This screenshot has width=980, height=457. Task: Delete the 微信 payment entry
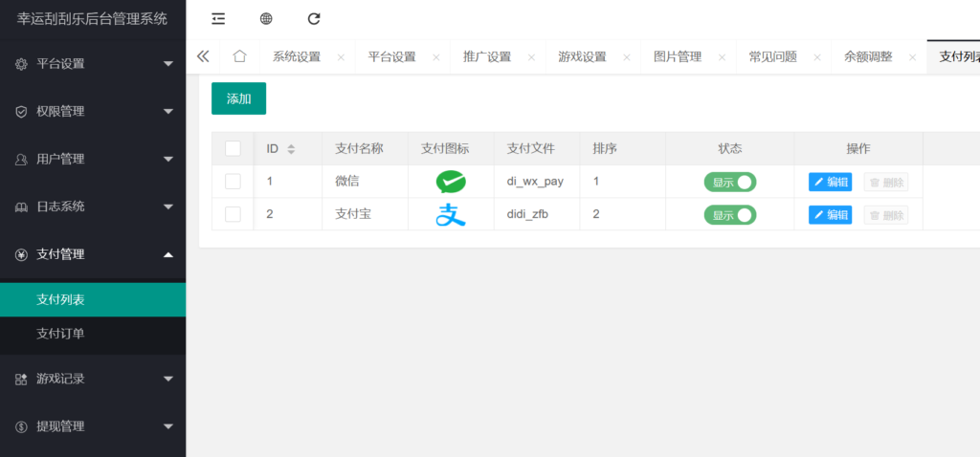(x=886, y=183)
